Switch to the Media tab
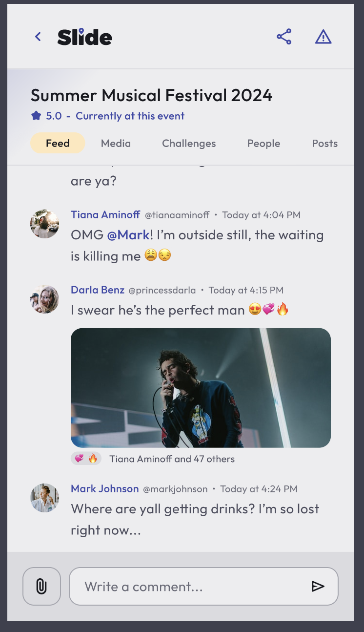 pos(116,143)
